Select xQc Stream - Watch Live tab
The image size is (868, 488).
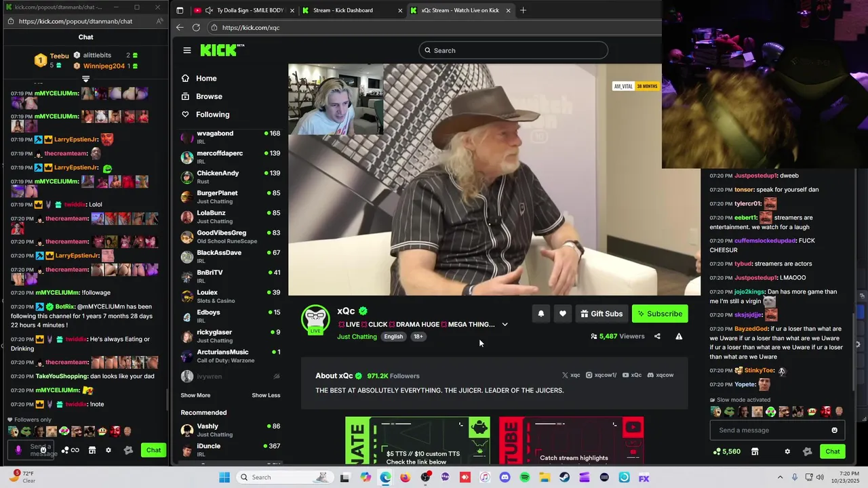461,10
